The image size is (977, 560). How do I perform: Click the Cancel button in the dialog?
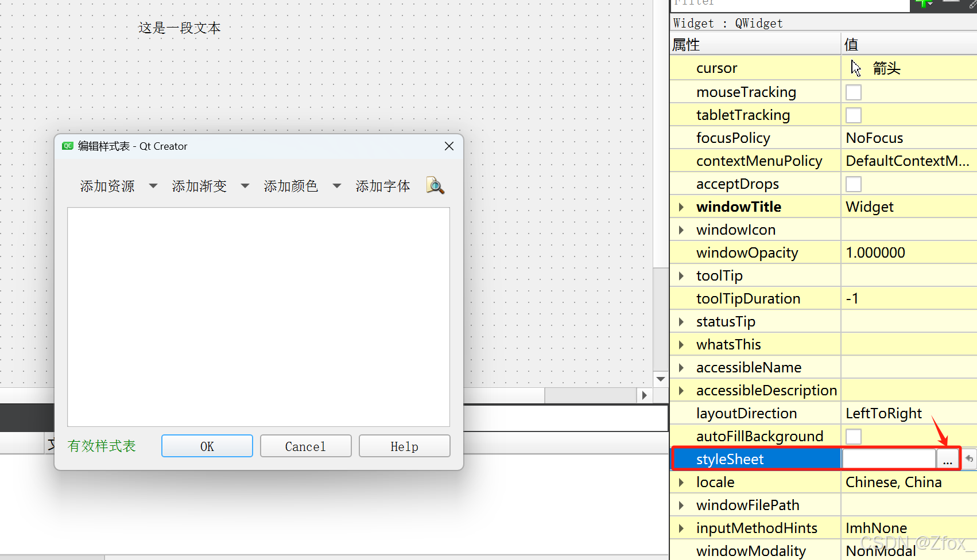coord(306,446)
